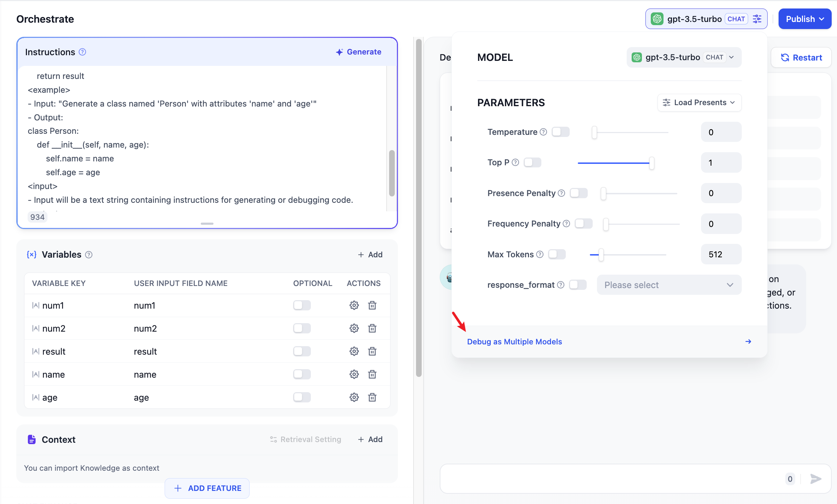Click the Frequency Penalty help icon
The image size is (837, 504).
click(566, 224)
